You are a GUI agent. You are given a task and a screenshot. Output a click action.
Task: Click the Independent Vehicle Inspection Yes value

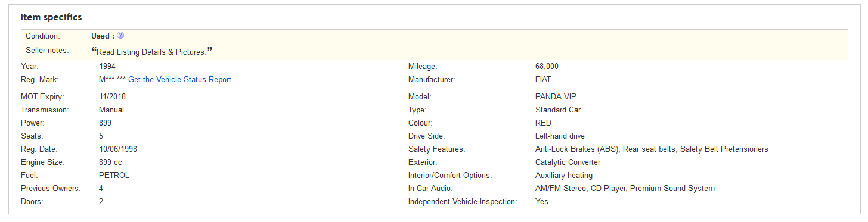click(x=542, y=202)
